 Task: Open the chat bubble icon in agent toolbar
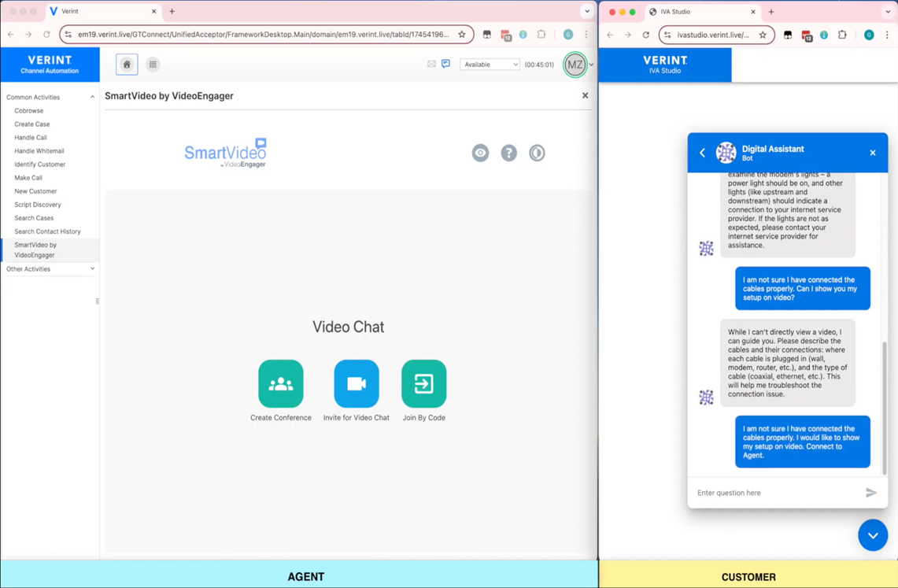coord(446,64)
